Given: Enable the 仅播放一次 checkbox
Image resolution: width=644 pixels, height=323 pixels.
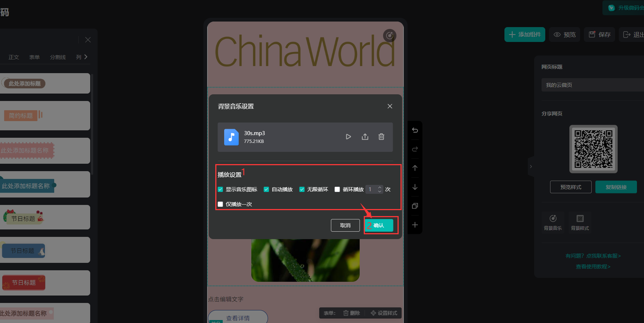Looking at the screenshot, I should point(220,204).
